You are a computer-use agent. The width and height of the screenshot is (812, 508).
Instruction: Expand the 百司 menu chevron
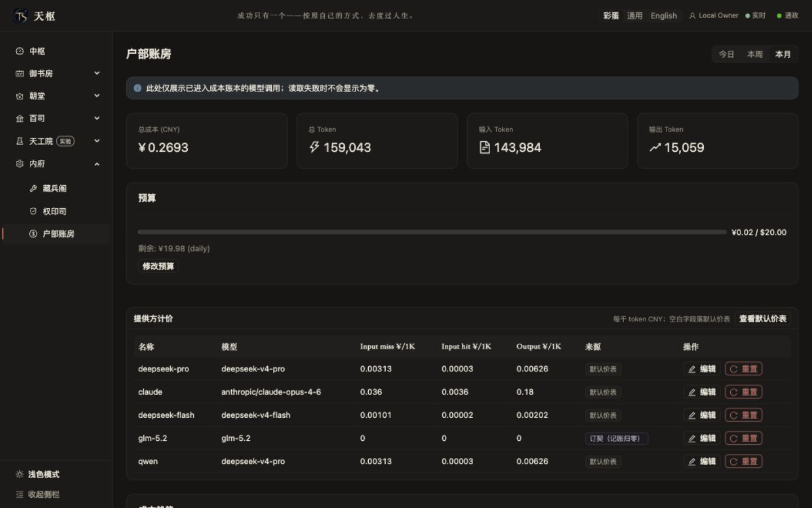tap(97, 119)
